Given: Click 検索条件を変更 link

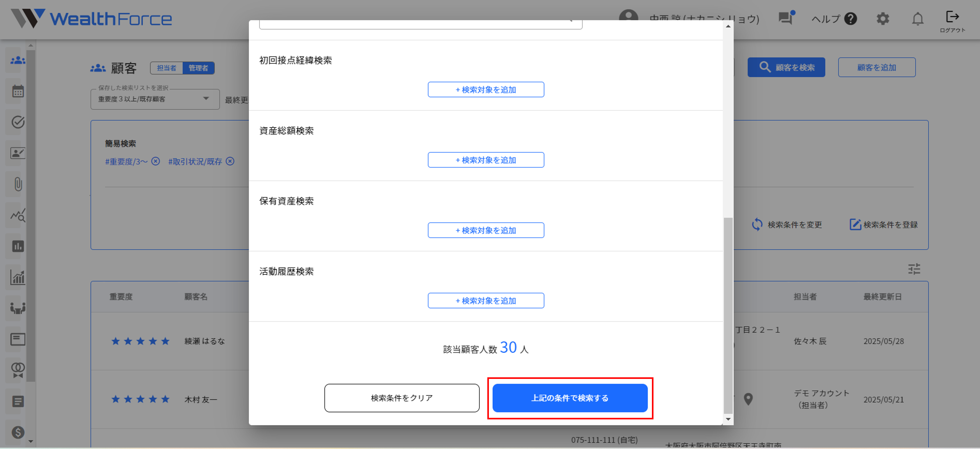Looking at the screenshot, I should 787,225.
